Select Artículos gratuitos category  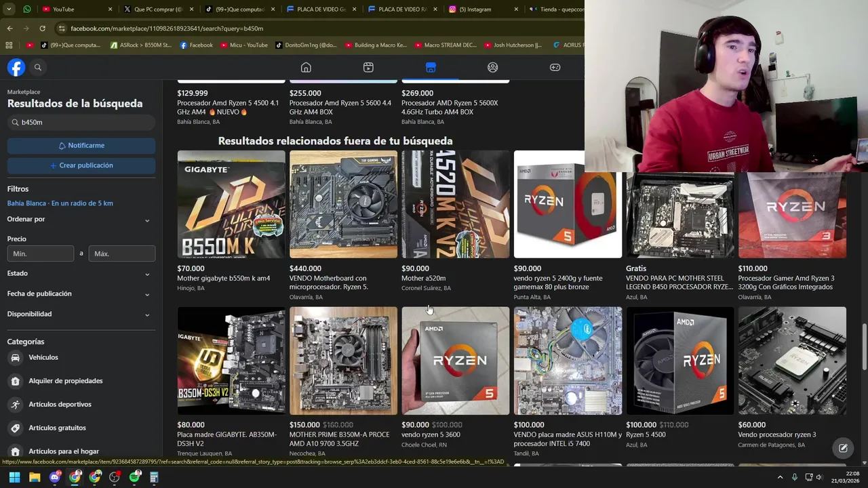(x=81, y=428)
